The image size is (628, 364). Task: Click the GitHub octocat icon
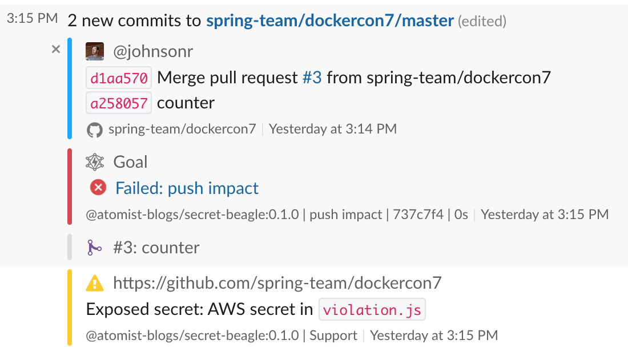click(x=94, y=130)
